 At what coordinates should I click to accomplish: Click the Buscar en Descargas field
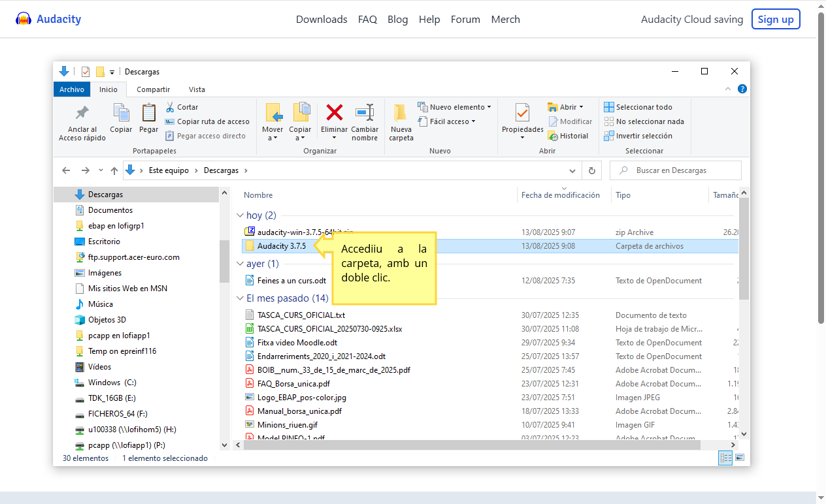(676, 170)
